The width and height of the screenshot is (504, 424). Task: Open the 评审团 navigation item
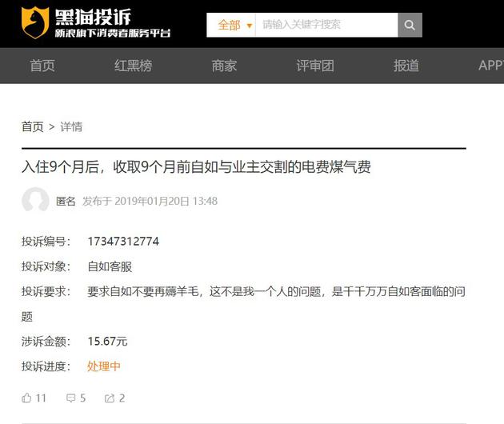315,66
